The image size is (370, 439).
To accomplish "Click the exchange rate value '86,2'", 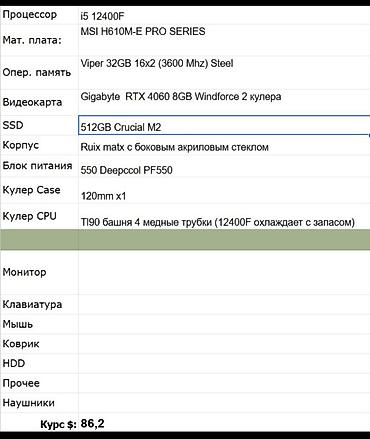I will coord(92,424).
